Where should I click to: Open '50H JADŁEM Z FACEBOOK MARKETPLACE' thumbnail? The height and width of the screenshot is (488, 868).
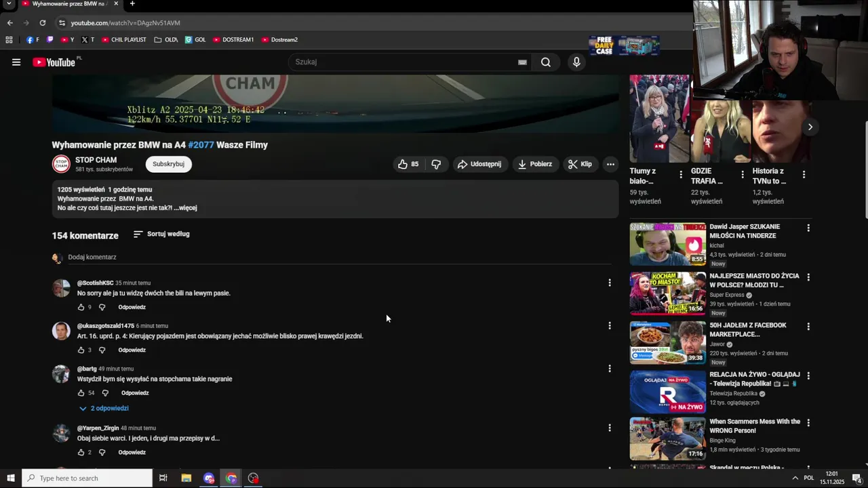(x=667, y=342)
